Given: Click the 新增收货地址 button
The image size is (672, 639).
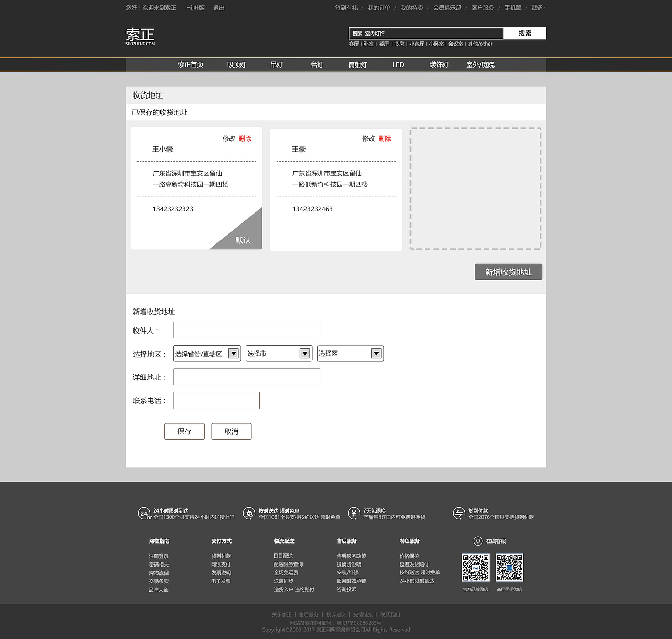Looking at the screenshot, I should pos(508,272).
